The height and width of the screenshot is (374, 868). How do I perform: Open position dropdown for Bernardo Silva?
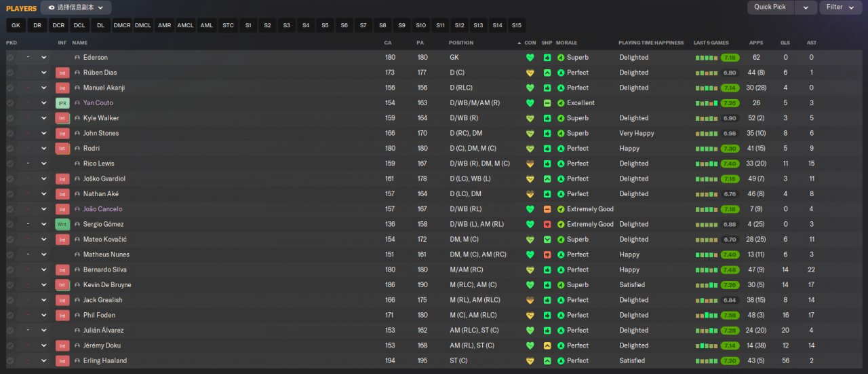click(x=44, y=269)
